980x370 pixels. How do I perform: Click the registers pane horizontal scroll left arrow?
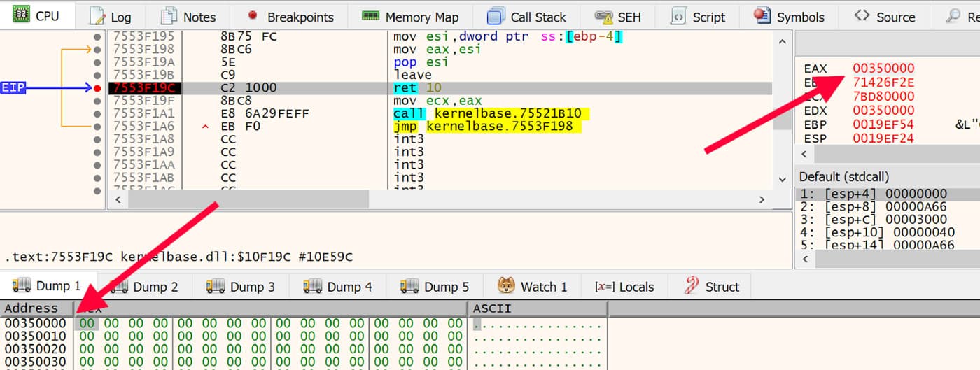803,154
